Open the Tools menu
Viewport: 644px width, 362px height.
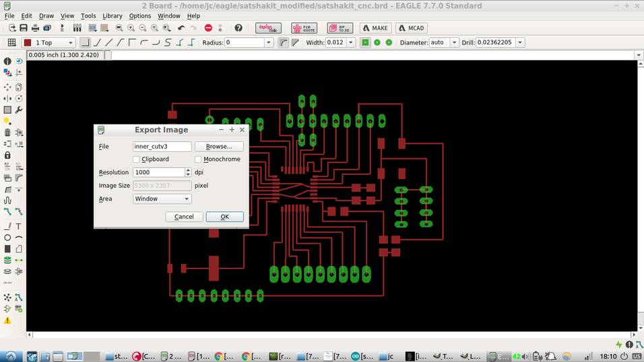coord(88,15)
